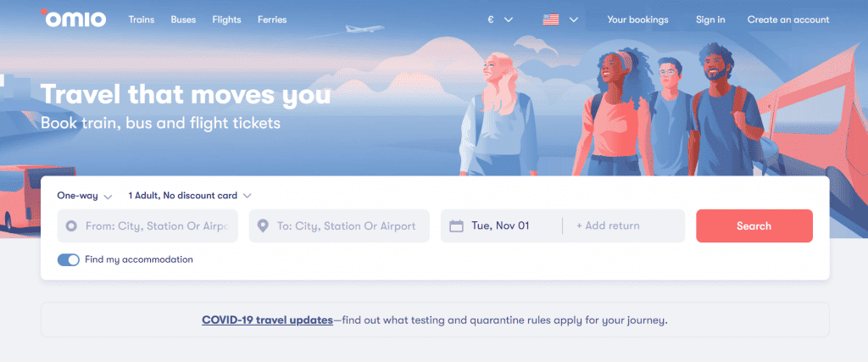Open the language flag chevron dropdown
The height and width of the screenshot is (362, 868).
click(x=574, y=19)
